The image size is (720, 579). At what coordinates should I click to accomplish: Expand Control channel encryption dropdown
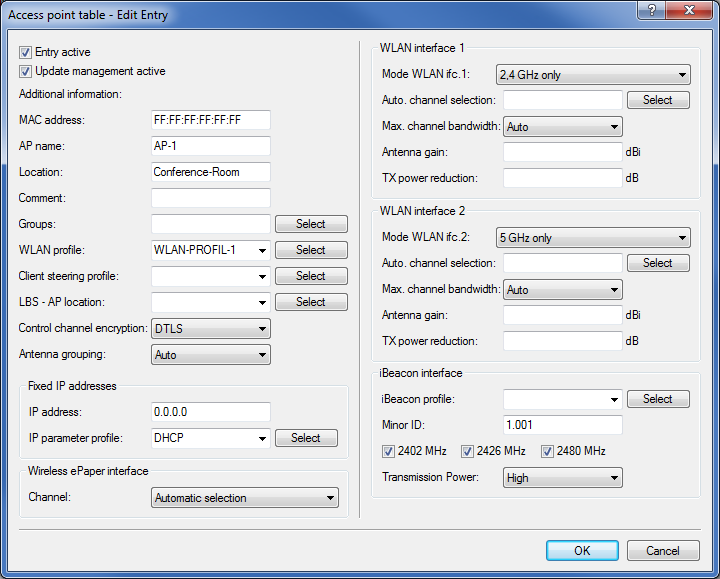tap(261, 328)
